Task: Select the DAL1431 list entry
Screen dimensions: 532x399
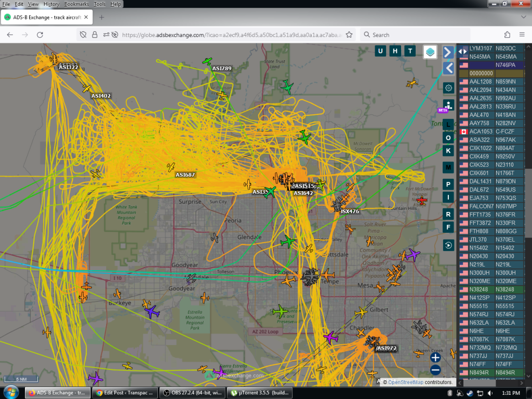Action: [x=491, y=181]
